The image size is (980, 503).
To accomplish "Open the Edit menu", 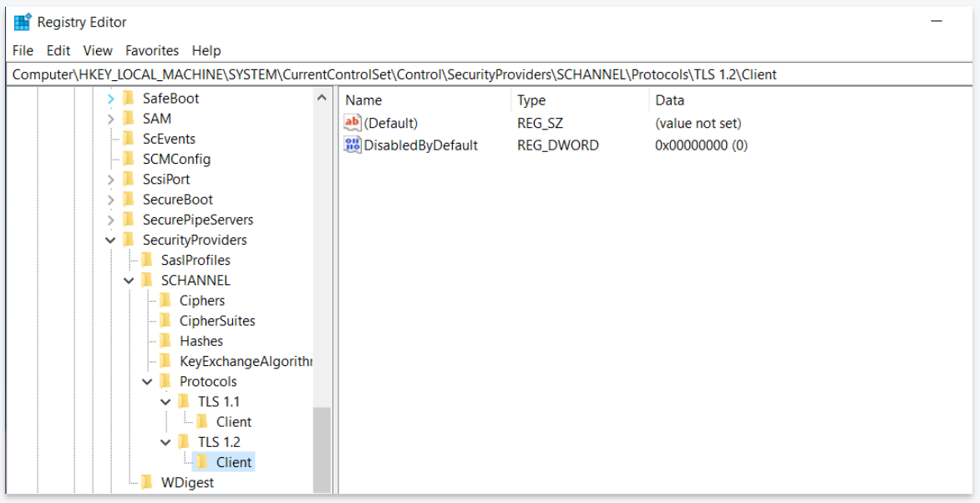I will 58,50.
